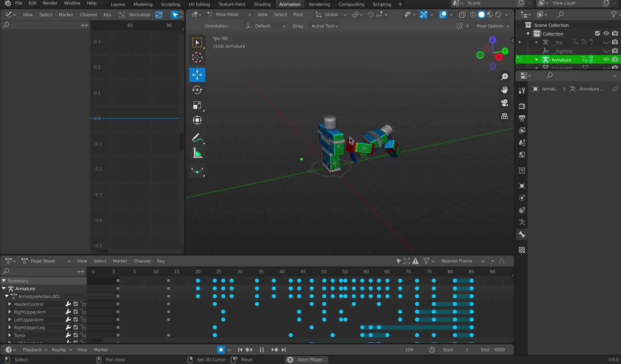Switch to the Shading workspace tab

pyautogui.click(x=262, y=4)
